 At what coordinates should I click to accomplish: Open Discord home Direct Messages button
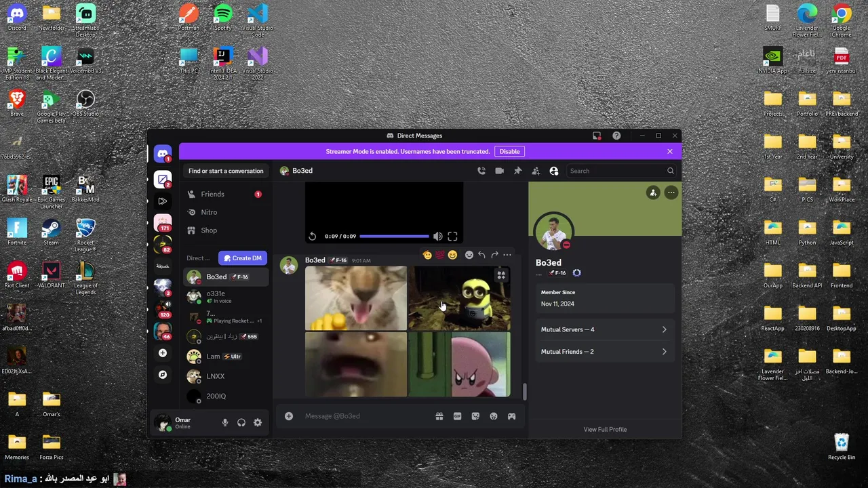click(x=163, y=154)
